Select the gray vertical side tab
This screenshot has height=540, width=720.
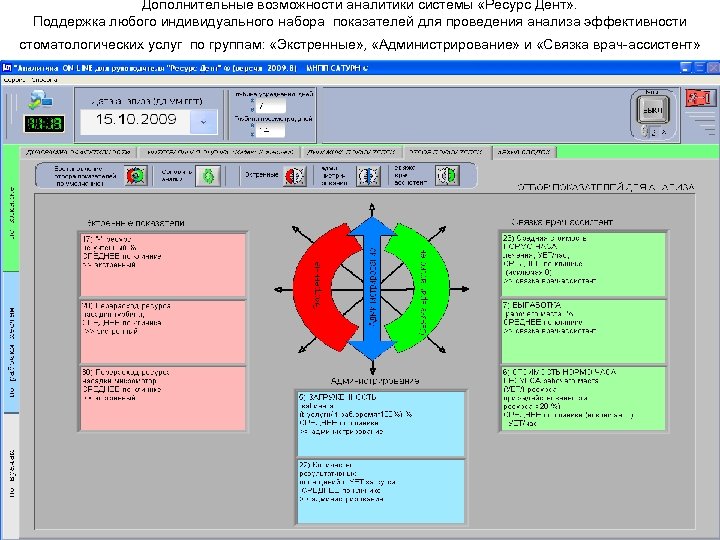(x=11, y=475)
